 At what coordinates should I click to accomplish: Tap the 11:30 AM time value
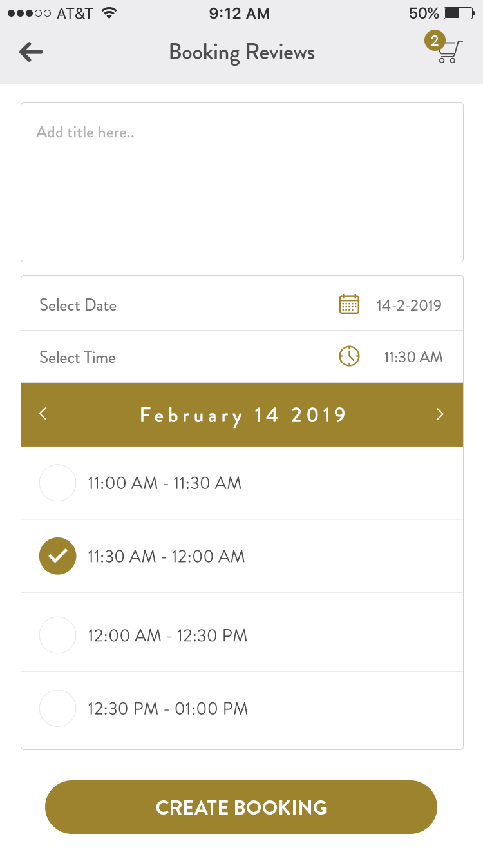413,357
